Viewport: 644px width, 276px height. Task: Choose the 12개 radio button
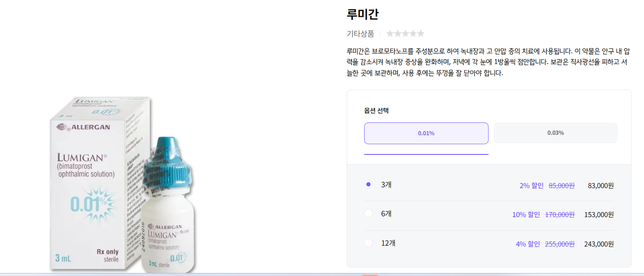[368, 243]
